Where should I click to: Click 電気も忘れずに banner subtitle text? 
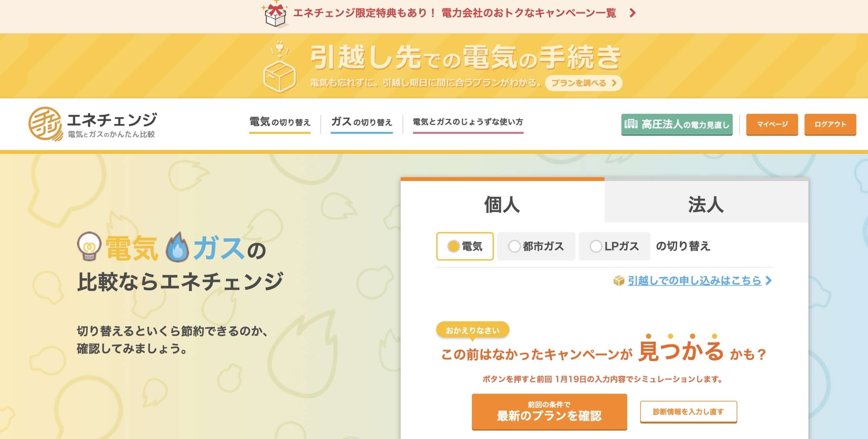[426, 83]
